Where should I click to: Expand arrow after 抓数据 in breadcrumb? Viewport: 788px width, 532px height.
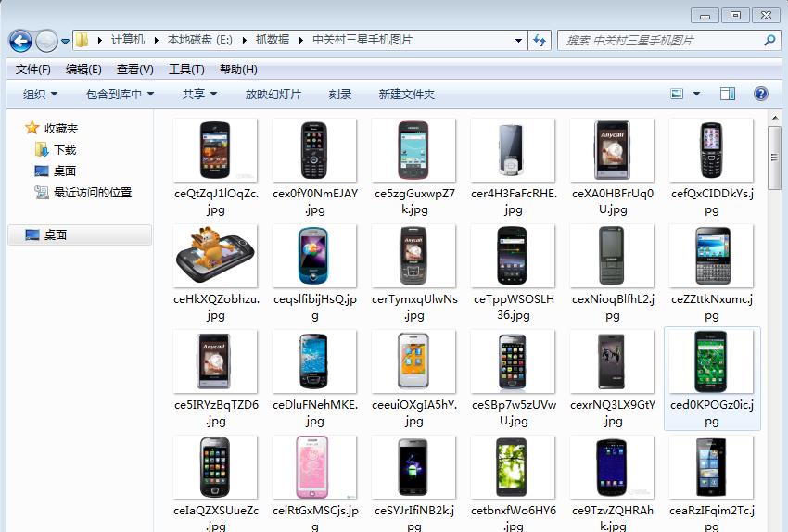click(301, 40)
